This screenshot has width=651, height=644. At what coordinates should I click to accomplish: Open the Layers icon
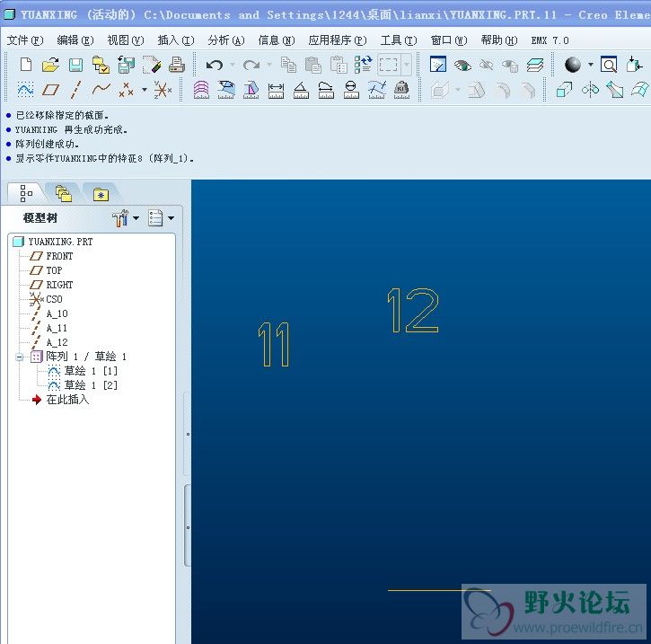coord(535,65)
